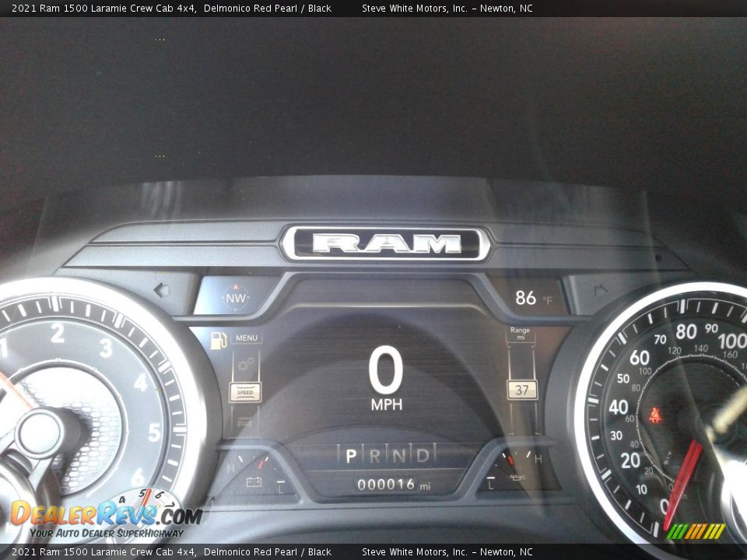Viewport: 747px width, 560px height.
Task: Click the 2 on the tachometer
Action: point(57,333)
